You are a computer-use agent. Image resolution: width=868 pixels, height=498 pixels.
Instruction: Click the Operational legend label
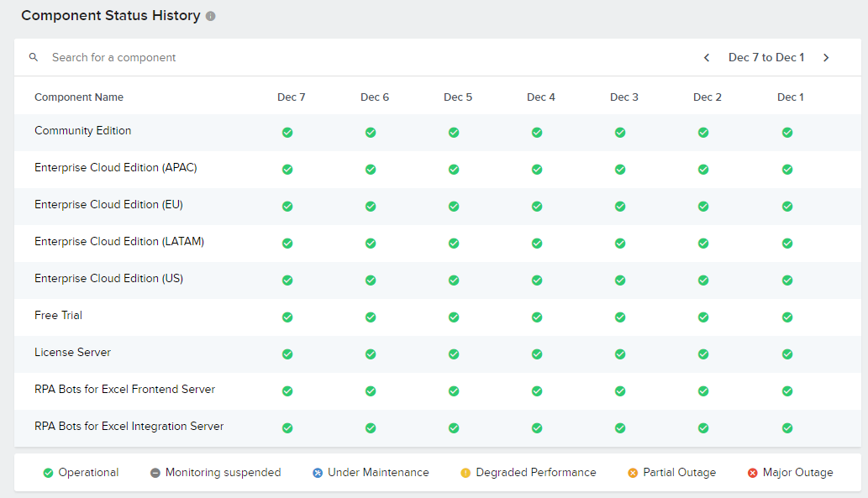pyautogui.click(x=88, y=473)
